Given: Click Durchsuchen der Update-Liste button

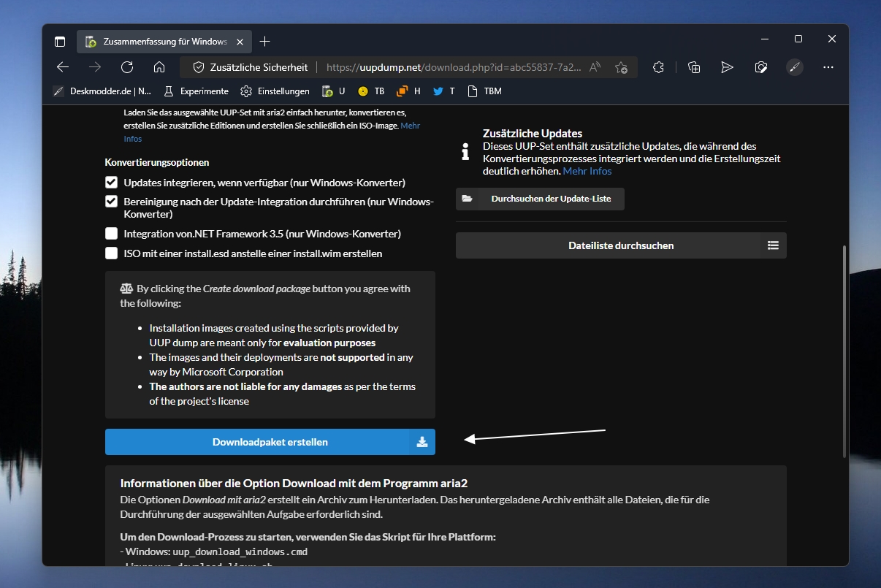Looking at the screenshot, I should point(540,199).
